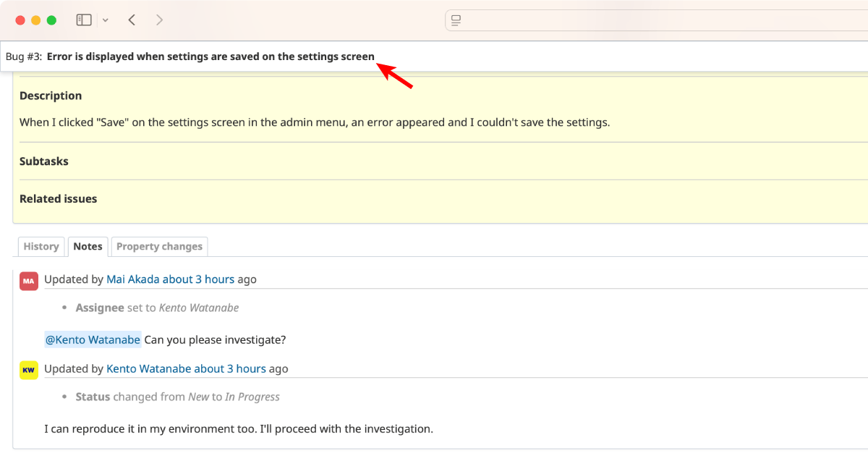Click the green full-screen window button
The image size is (868, 456).
(x=51, y=20)
